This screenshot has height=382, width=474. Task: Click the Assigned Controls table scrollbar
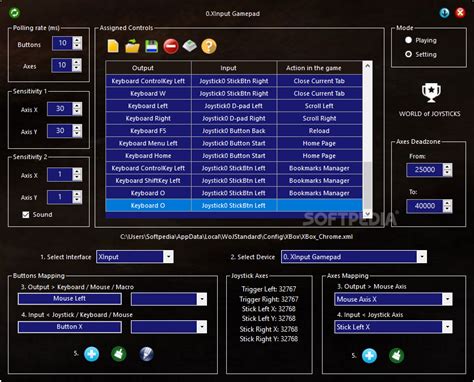pos(367,139)
